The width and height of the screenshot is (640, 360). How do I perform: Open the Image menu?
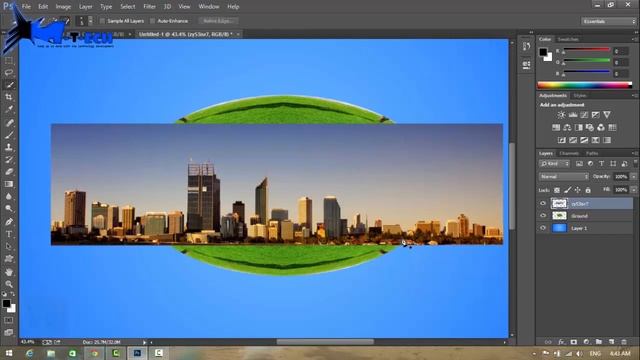click(x=63, y=7)
